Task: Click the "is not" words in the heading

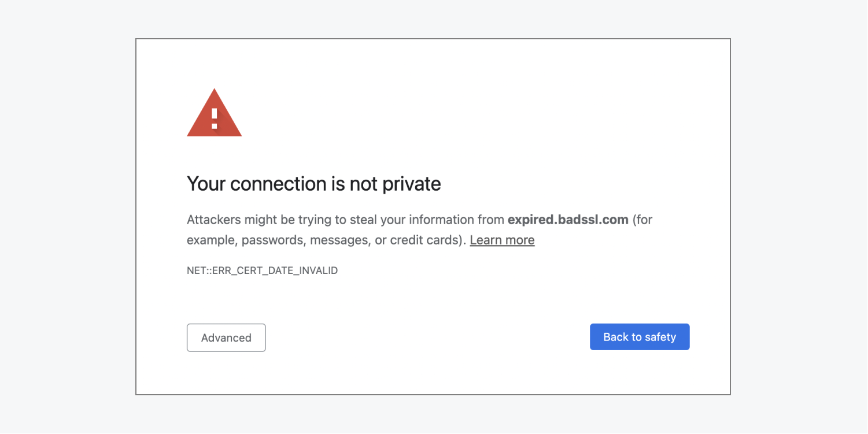Action: [x=354, y=184]
